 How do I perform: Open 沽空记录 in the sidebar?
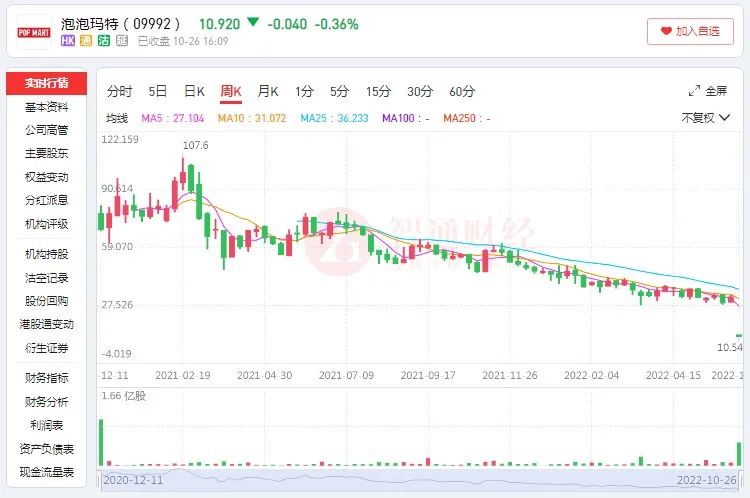46,277
